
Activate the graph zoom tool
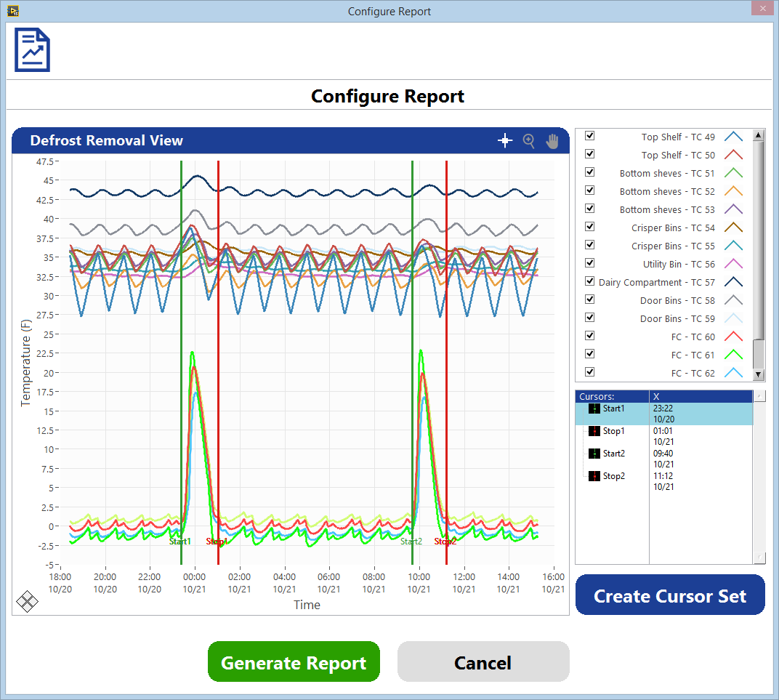pos(528,141)
